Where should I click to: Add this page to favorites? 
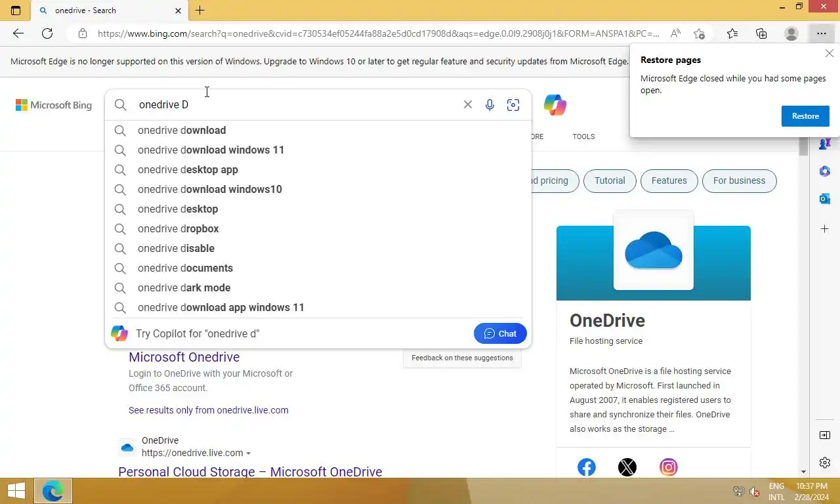(x=700, y=33)
